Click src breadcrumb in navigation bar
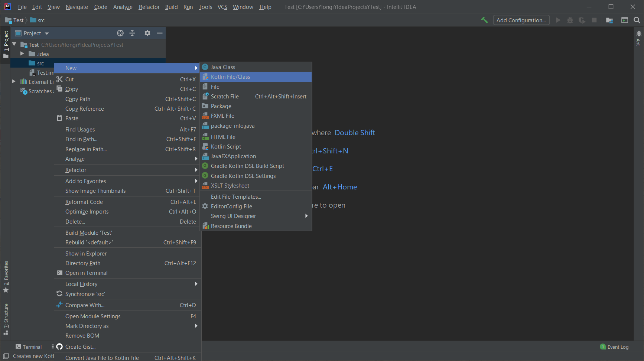Screen dimensions: 644x361 click(38, 20)
